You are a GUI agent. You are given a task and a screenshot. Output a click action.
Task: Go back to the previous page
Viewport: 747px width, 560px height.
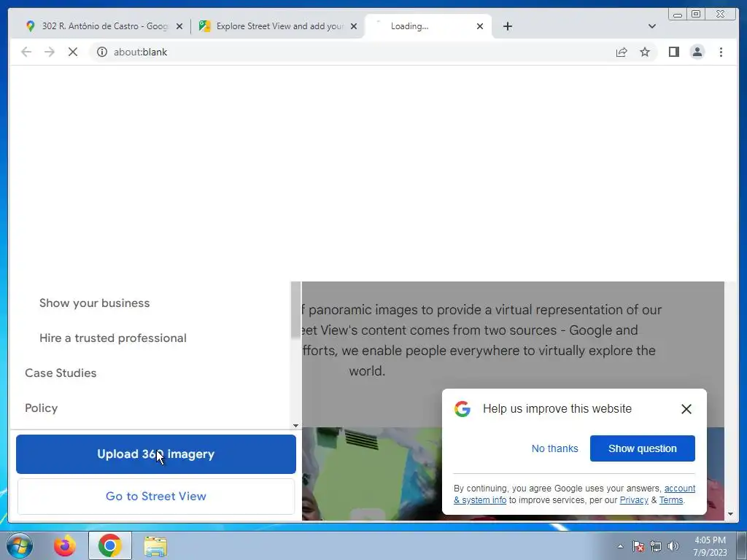[26, 52]
